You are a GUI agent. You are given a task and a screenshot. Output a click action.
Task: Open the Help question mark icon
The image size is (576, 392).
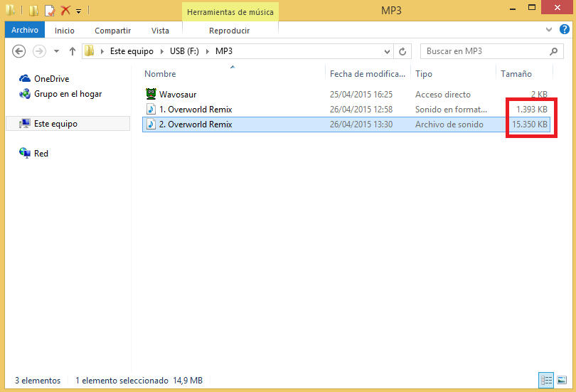(565, 30)
